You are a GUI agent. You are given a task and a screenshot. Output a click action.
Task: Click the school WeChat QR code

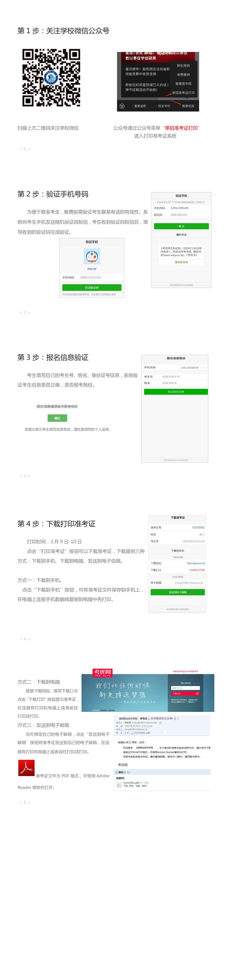tap(51, 78)
